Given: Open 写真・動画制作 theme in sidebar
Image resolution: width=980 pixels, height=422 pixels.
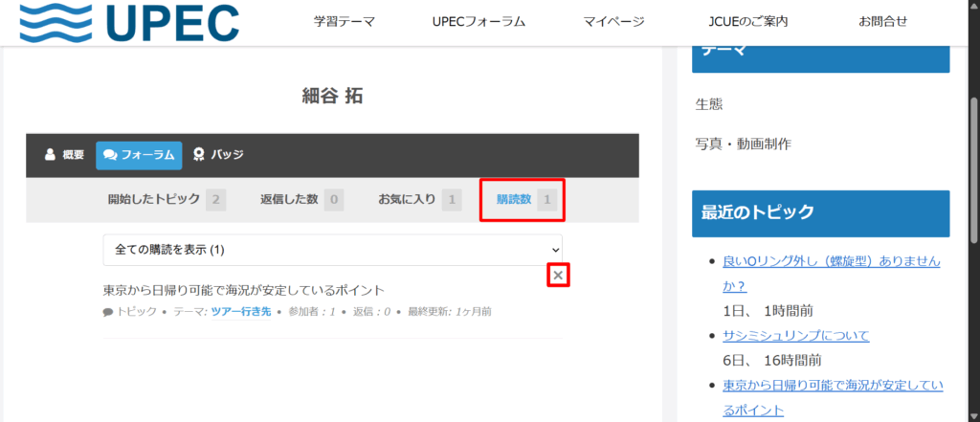Looking at the screenshot, I should pyautogui.click(x=743, y=144).
